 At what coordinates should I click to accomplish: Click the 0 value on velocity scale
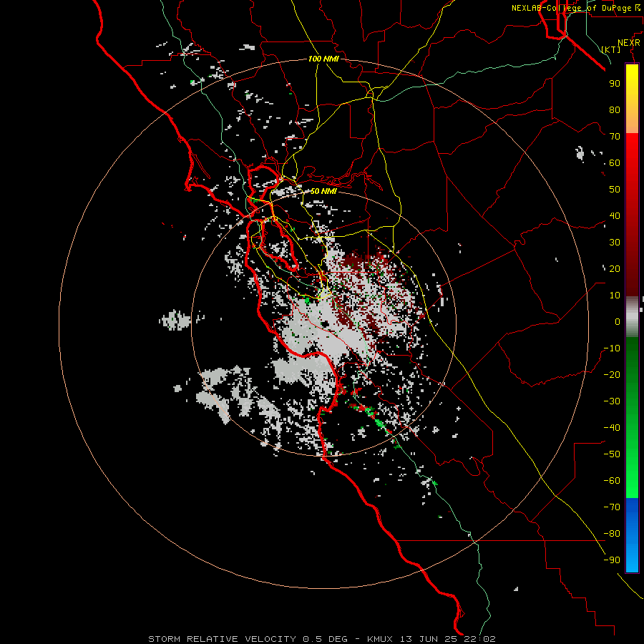click(618, 322)
